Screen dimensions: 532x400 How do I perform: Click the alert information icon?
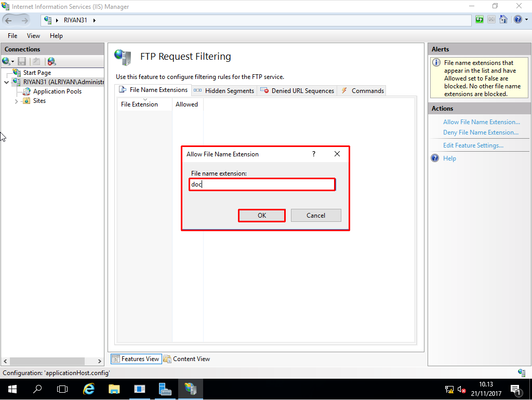click(x=436, y=63)
